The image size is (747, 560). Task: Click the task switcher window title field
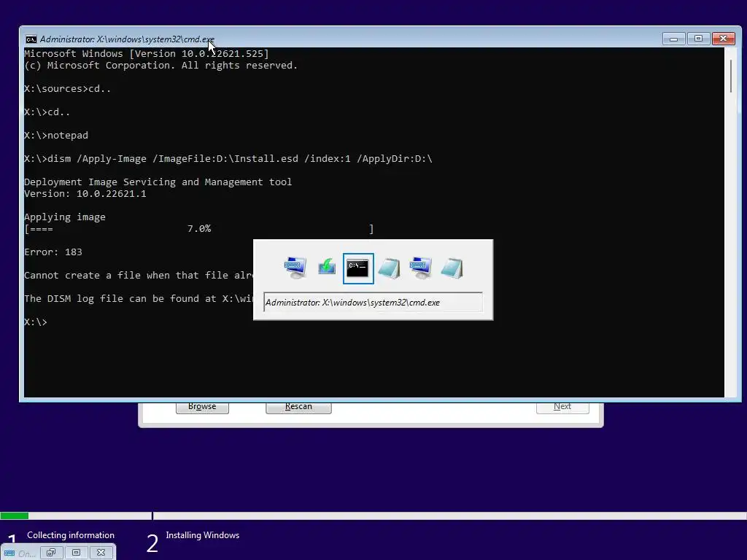tap(373, 303)
